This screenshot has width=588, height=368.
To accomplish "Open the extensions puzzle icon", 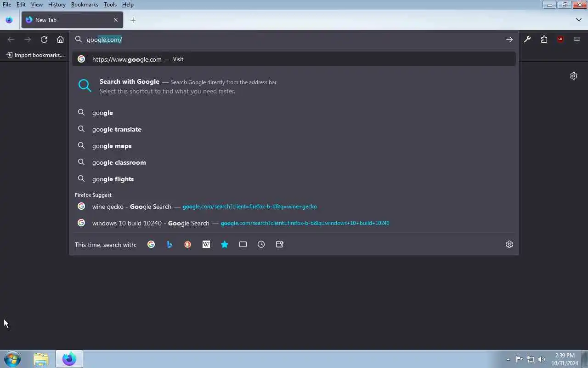I will 544,40.
